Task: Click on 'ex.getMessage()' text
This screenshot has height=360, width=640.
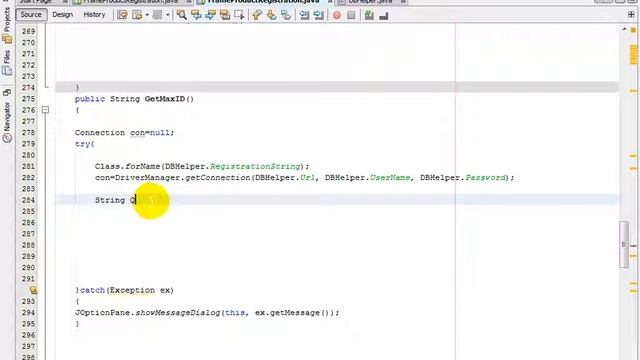Action: click(x=292, y=313)
